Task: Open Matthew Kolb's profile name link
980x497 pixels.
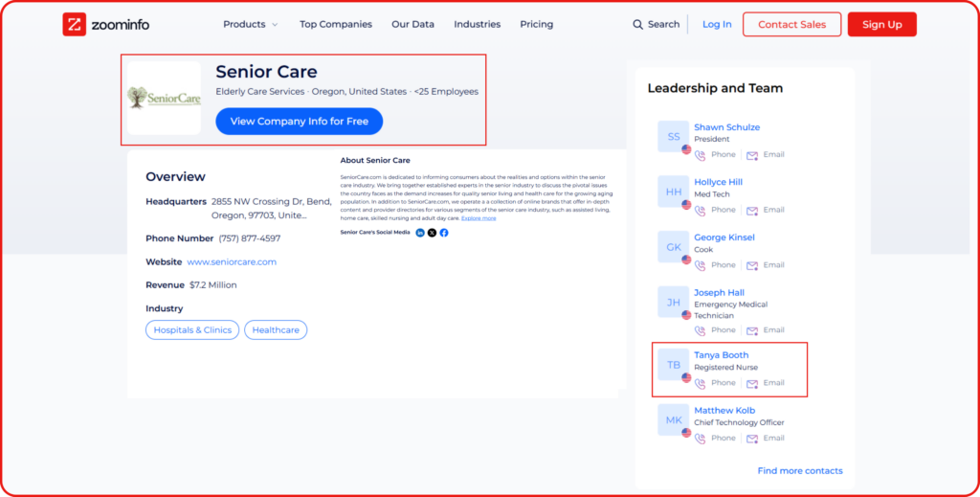Action: coord(724,410)
